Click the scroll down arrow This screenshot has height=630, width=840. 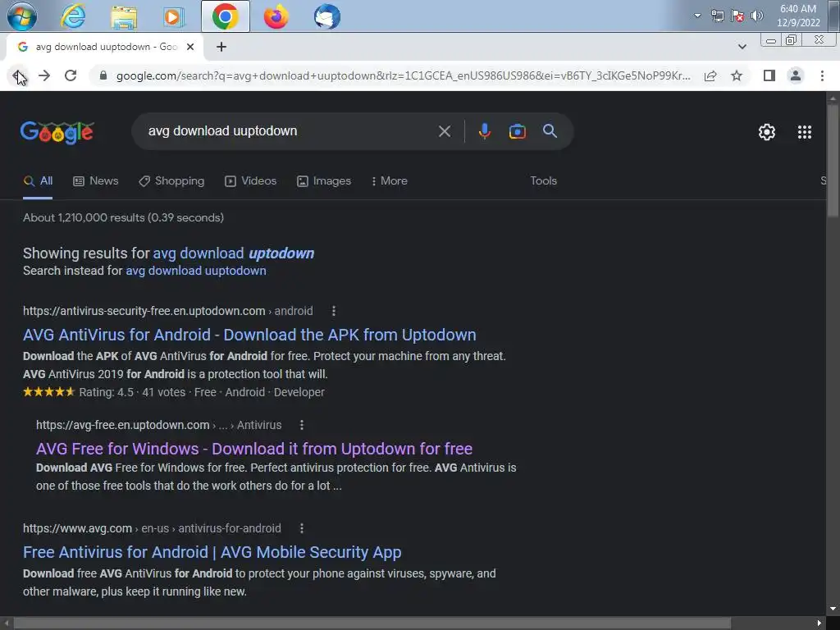[833, 609]
